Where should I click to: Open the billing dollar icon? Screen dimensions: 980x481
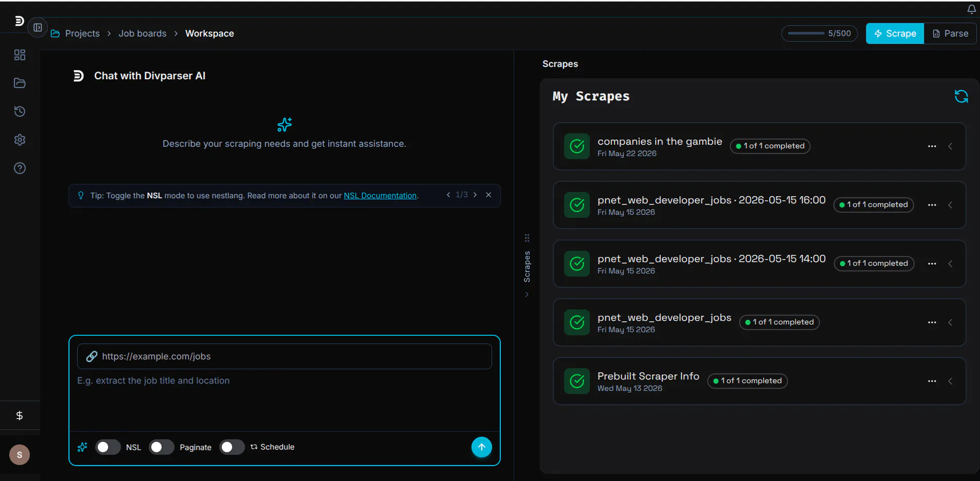click(20, 415)
